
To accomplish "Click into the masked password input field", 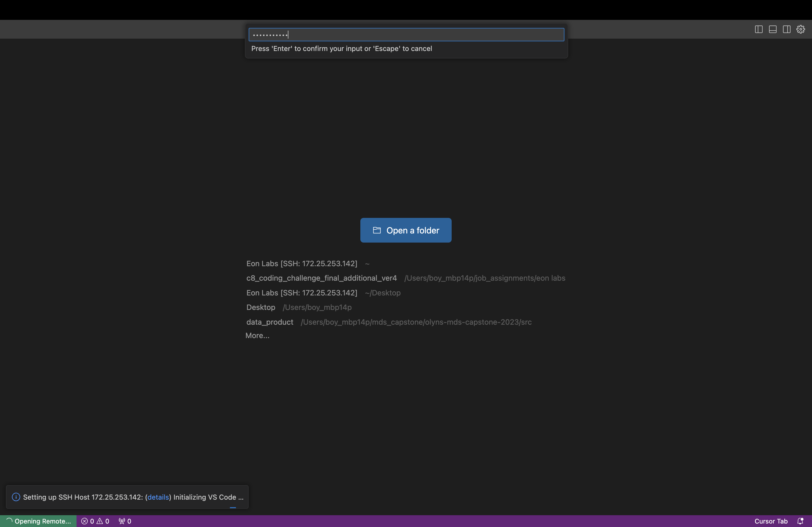I will tap(406, 35).
